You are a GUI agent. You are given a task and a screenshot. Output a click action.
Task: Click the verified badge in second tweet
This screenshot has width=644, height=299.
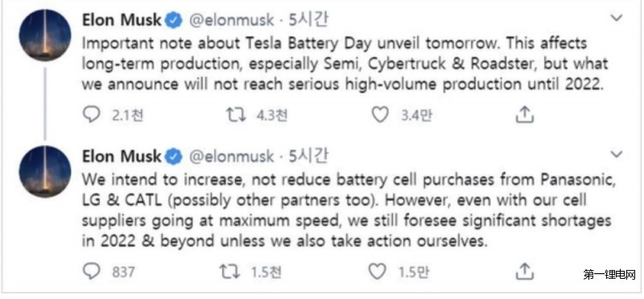(174, 156)
